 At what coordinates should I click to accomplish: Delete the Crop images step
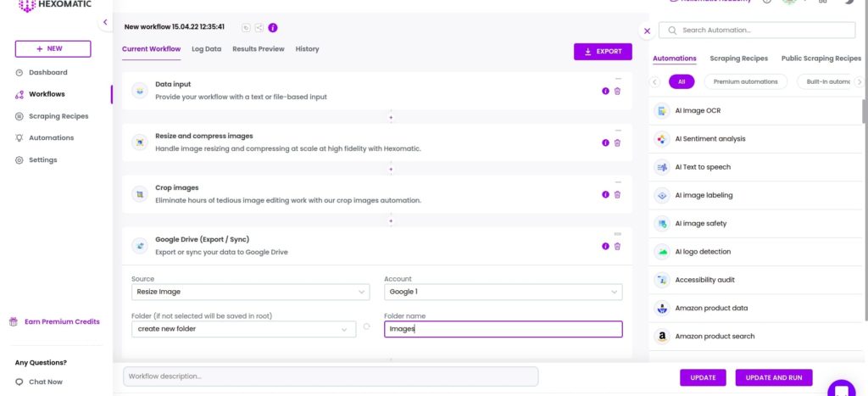coord(617,194)
